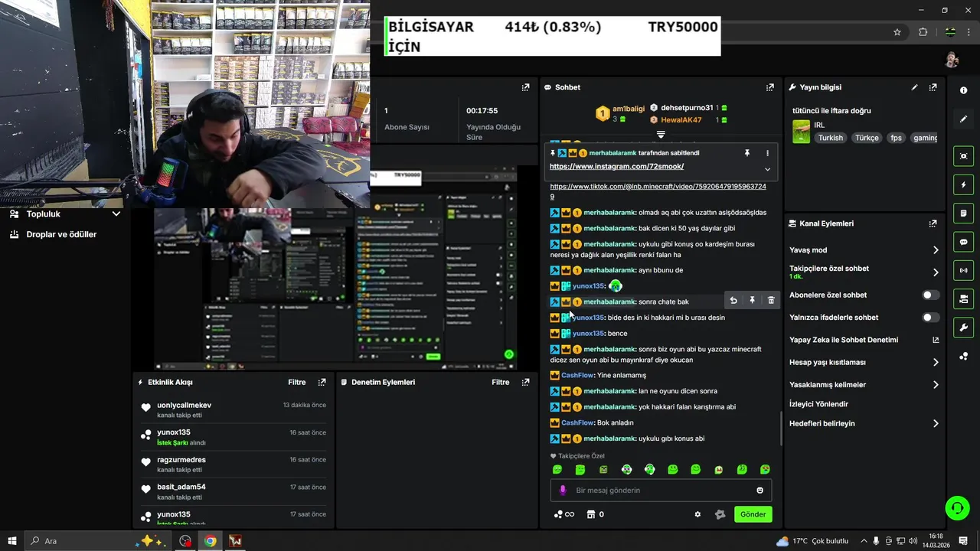Viewport: 980px width, 551px height.
Task: Expand Yasaklanmış kelimeler options
Action: tap(936, 385)
